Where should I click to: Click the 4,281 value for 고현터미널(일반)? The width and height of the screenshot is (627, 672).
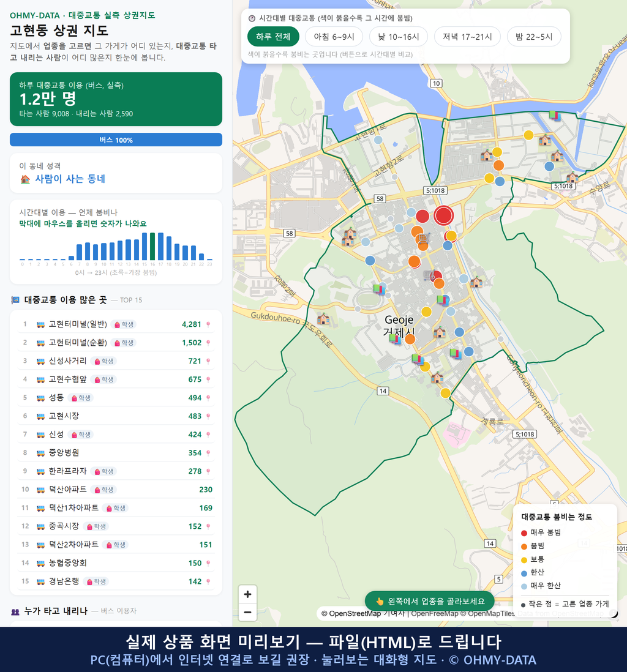191,324
